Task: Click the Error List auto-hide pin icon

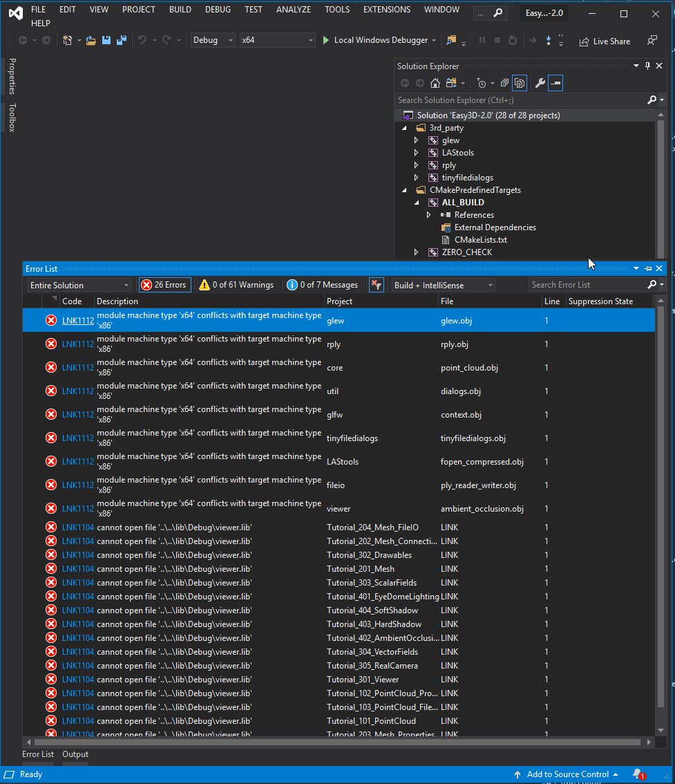Action: tap(647, 268)
